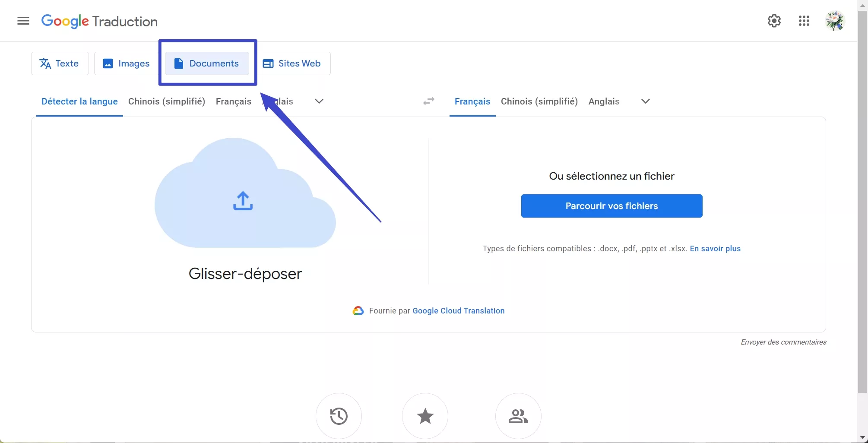
Task: Open the navigation hamburger menu
Action: click(23, 21)
